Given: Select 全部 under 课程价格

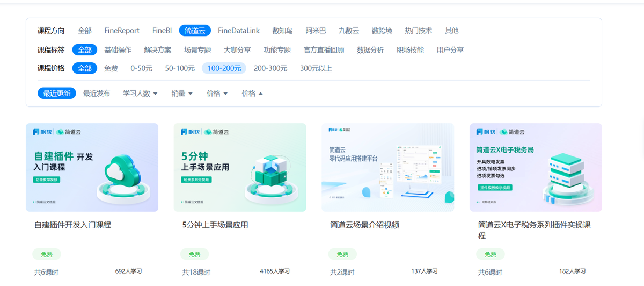Looking at the screenshot, I should pyautogui.click(x=85, y=68).
